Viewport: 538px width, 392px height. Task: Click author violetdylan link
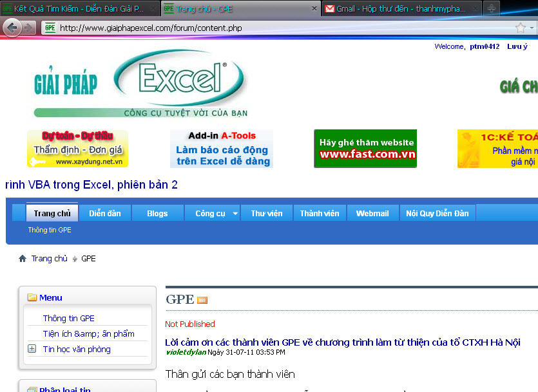click(186, 352)
